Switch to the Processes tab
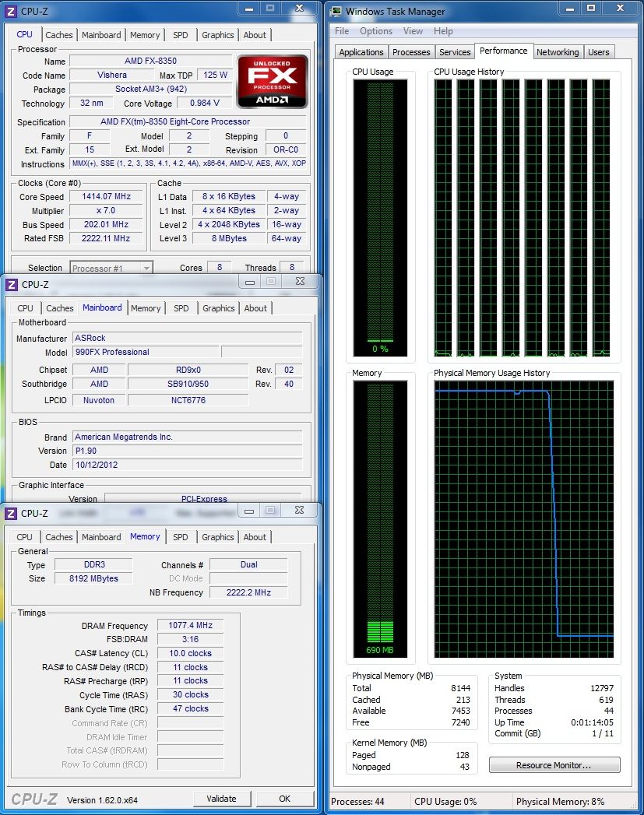Image resolution: width=644 pixels, height=815 pixels. coord(411,52)
